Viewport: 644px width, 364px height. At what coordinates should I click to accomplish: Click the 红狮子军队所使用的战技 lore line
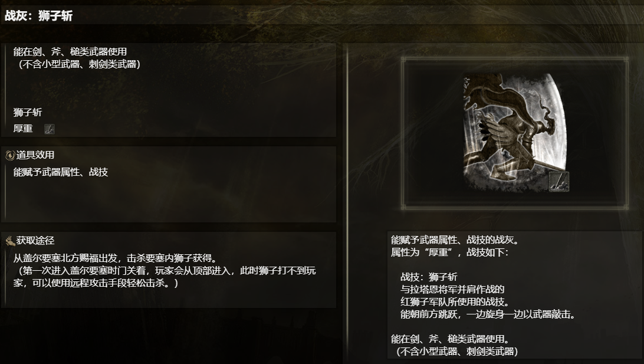click(455, 301)
